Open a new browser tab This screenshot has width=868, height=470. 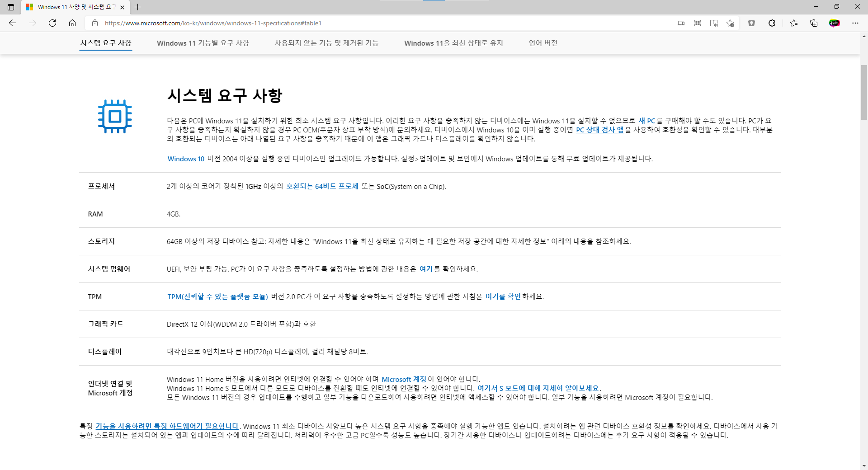138,7
